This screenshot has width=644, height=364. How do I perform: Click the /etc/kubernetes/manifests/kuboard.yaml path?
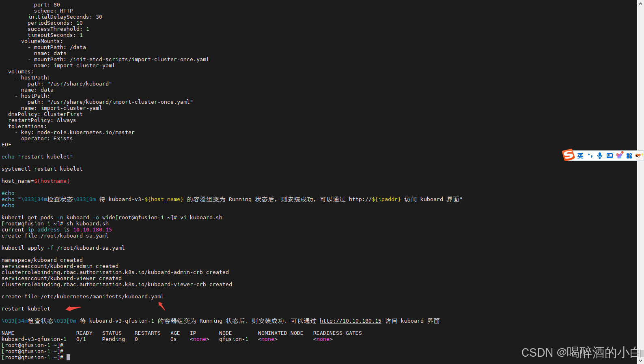(102, 297)
